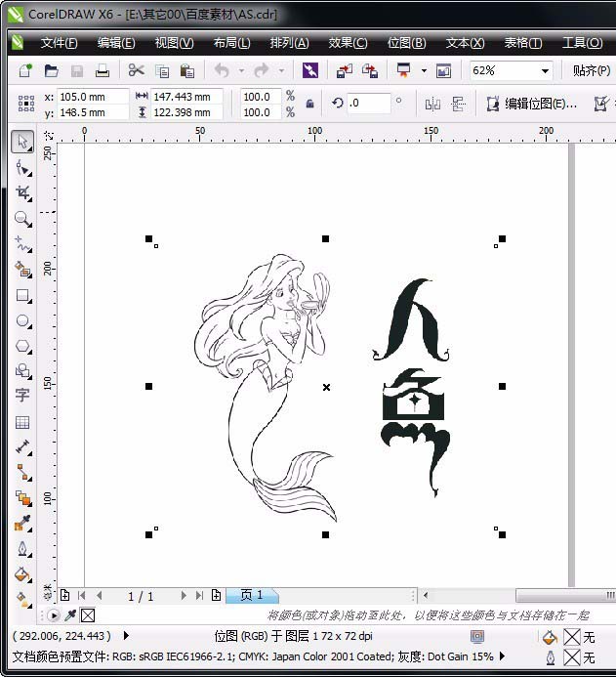Mirror the object horizontally
The width and height of the screenshot is (616, 677).
click(432, 104)
